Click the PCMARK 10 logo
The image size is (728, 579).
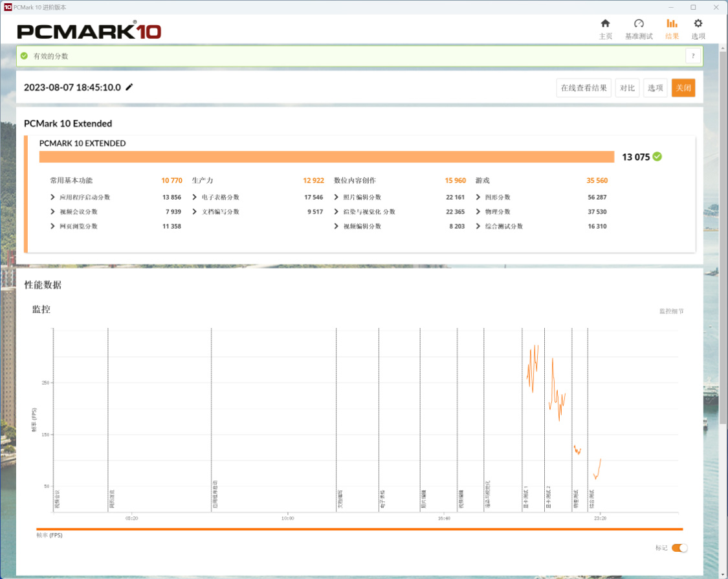point(89,30)
